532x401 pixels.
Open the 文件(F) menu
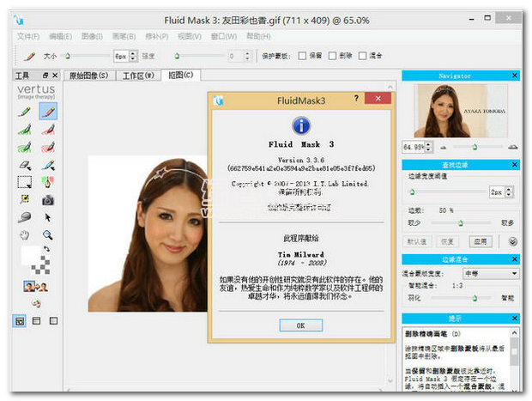click(28, 36)
